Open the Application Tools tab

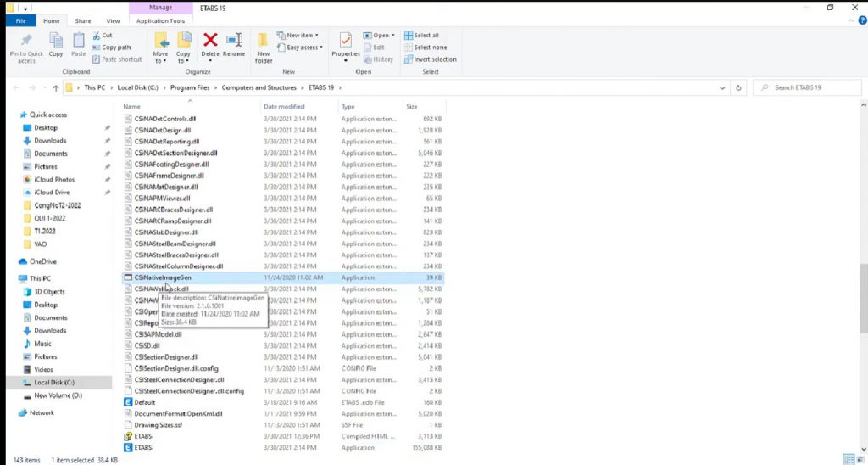tap(160, 20)
